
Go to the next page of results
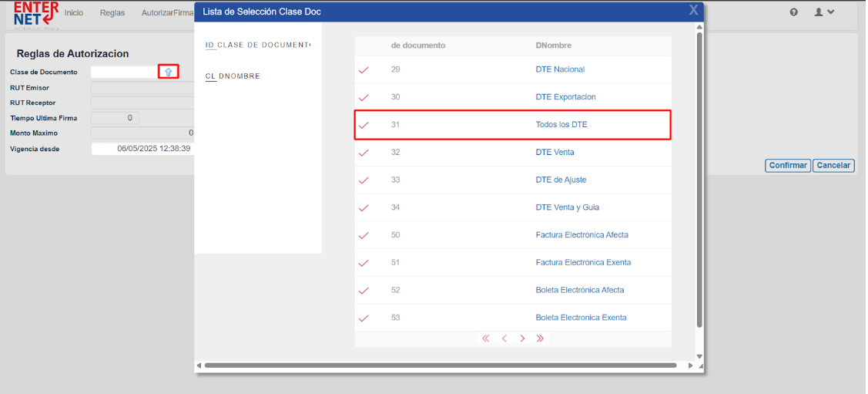(x=522, y=338)
